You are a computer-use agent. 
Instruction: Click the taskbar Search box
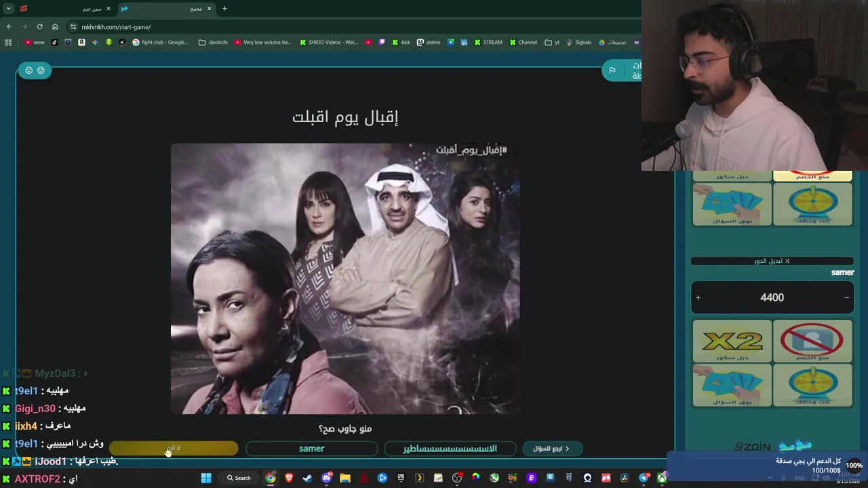point(239,478)
